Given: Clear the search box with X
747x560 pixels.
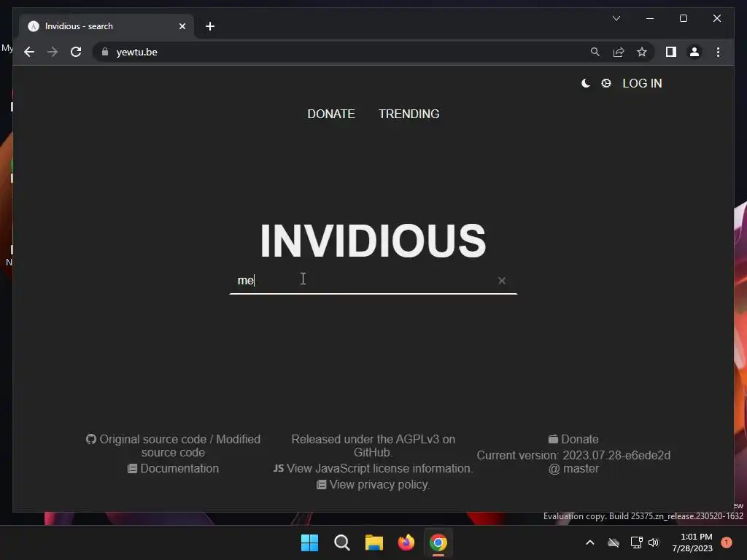Looking at the screenshot, I should click(502, 281).
